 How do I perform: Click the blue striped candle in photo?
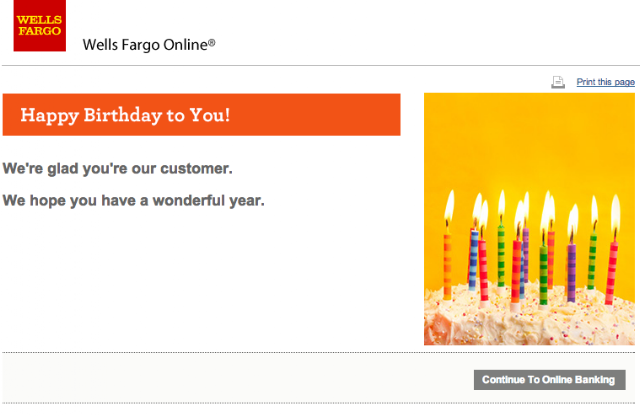pos(473,260)
